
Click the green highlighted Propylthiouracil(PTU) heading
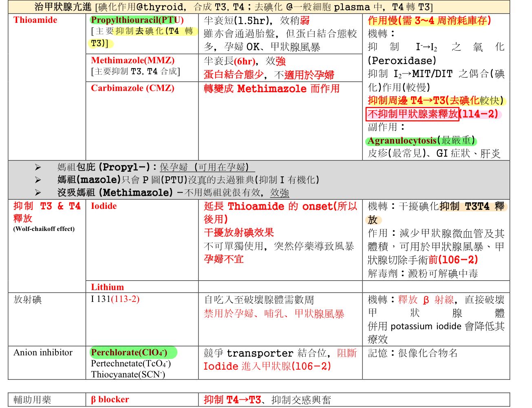point(137,20)
